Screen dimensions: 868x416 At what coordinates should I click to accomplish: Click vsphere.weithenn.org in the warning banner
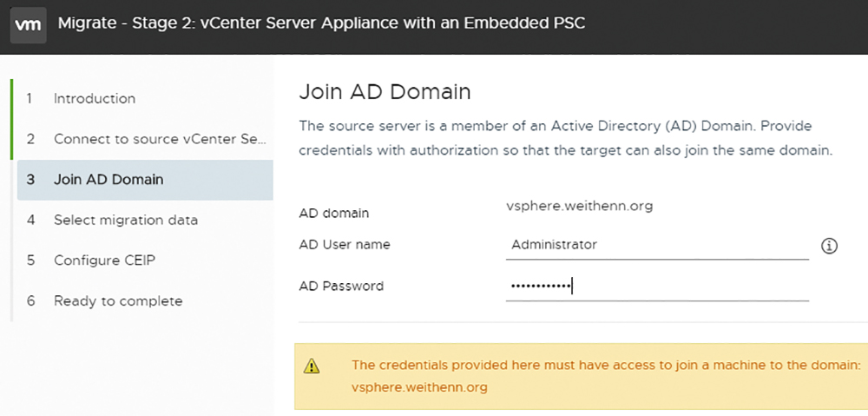[419, 387]
